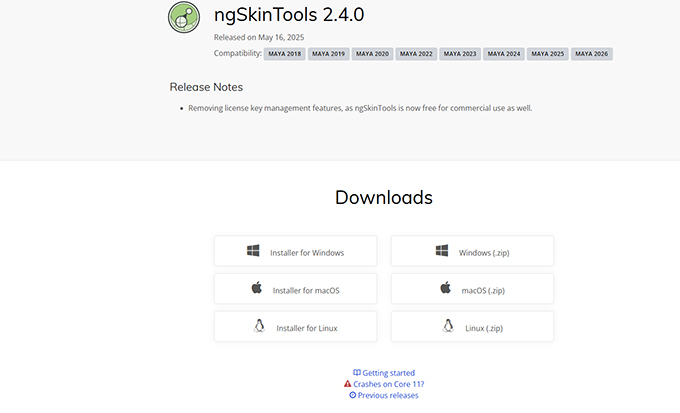This screenshot has width=680, height=413.
Task: Click the Downloads heading
Action: coord(384,197)
